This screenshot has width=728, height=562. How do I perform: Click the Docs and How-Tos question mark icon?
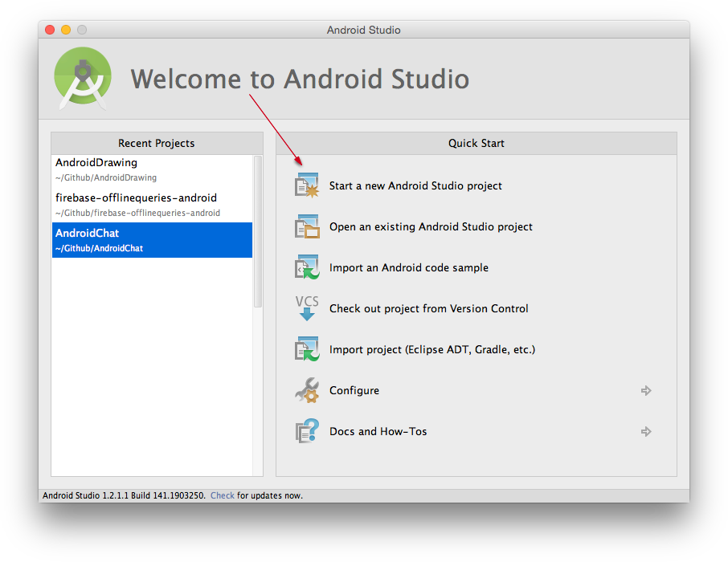pyautogui.click(x=307, y=431)
